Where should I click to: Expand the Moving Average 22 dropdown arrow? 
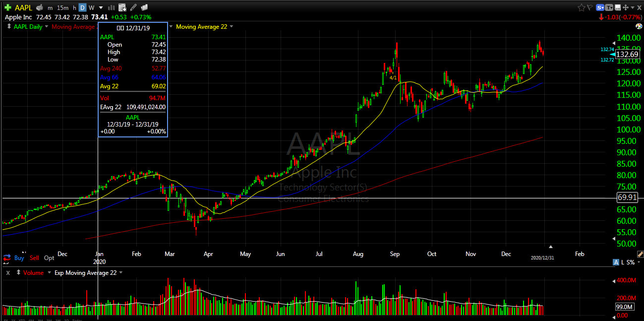click(232, 27)
